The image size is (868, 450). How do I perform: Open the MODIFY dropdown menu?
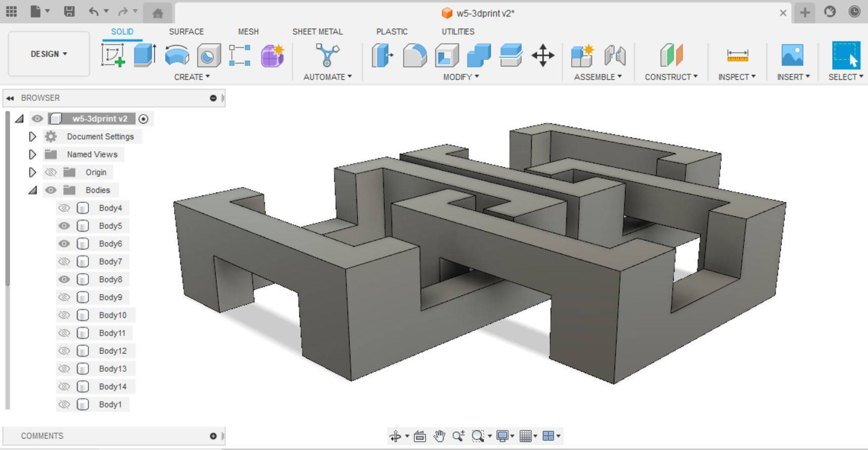tap(461, 77)
